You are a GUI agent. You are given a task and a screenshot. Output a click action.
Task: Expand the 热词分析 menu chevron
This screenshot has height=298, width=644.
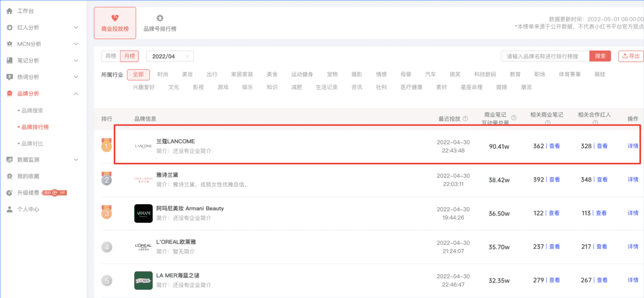76,77
